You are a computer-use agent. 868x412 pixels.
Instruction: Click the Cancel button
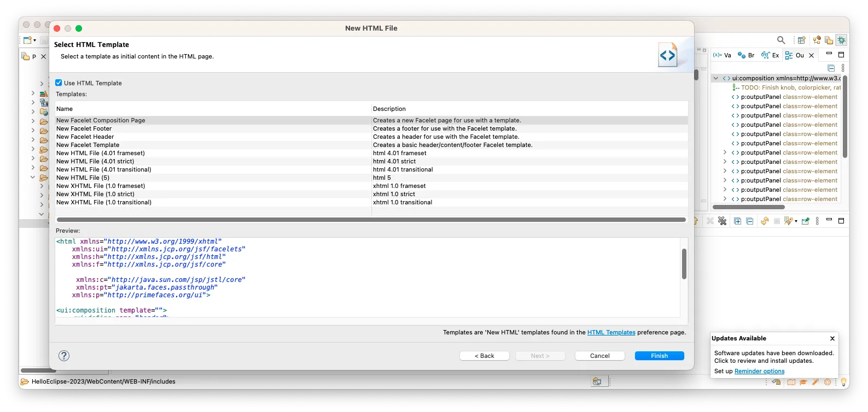pos(599,356)
